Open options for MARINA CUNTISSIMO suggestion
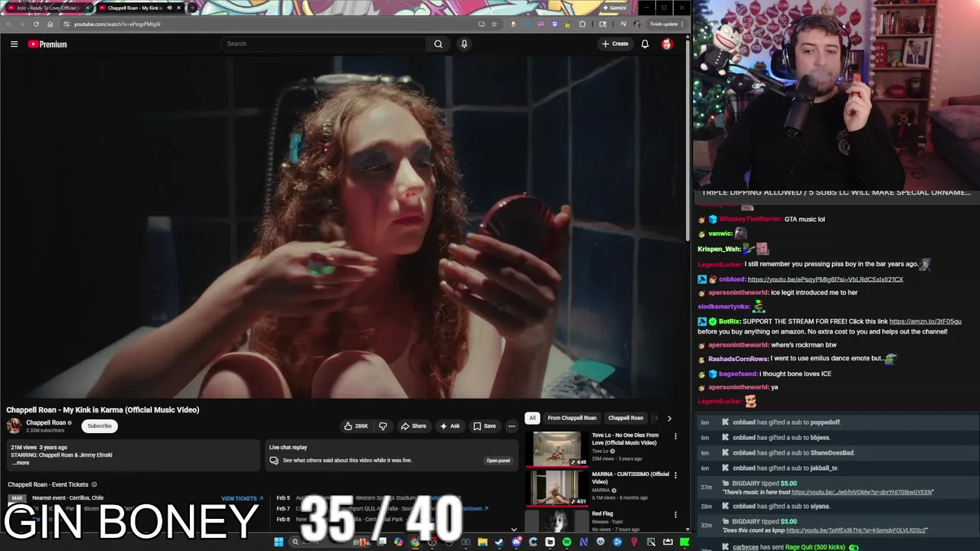 tap(675, 475)
